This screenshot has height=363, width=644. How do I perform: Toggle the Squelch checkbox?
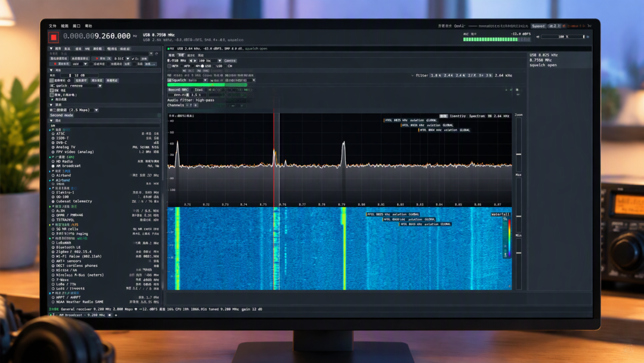click(x=169, y=81)
